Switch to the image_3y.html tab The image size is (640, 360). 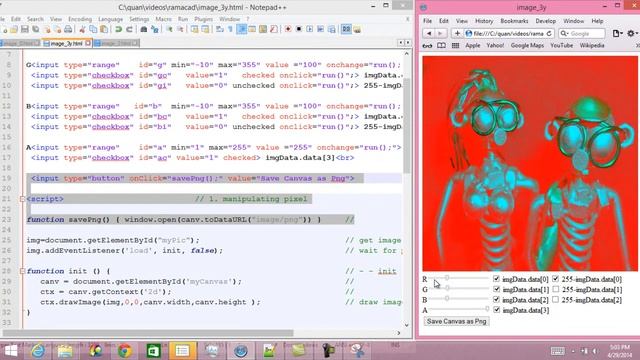pos(67,43)
